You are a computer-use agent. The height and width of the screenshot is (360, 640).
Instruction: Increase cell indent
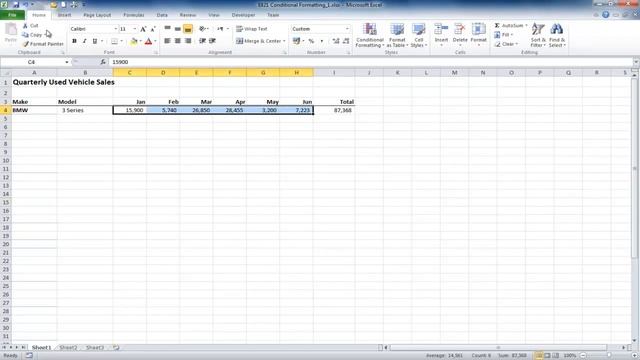(213, 41)
